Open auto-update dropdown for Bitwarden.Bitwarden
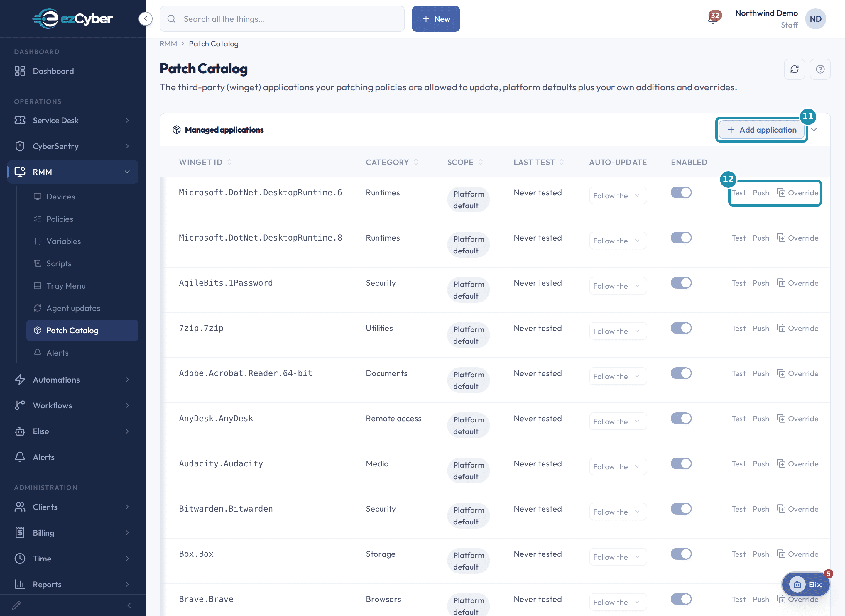The image size is (845, 616). click(x=618, y=511)
